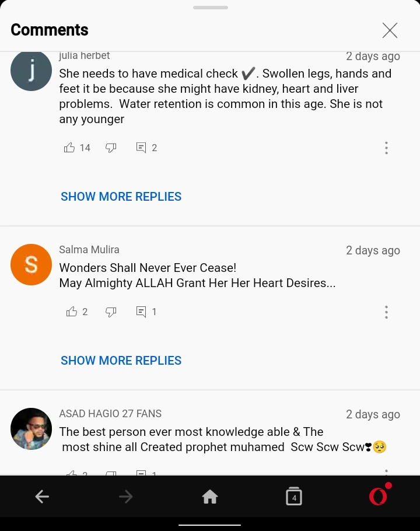Show more replies under Salma Mulira's comment
Image resolution: width=420 pixels, height=531 pixels.
click(121, 361)
